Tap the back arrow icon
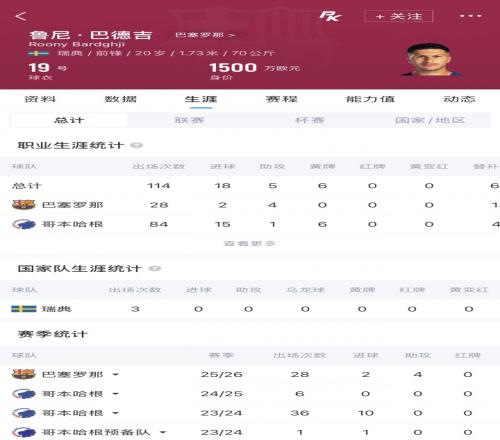The height and width of the screenshot is (440, 500). tap(21, 16)
